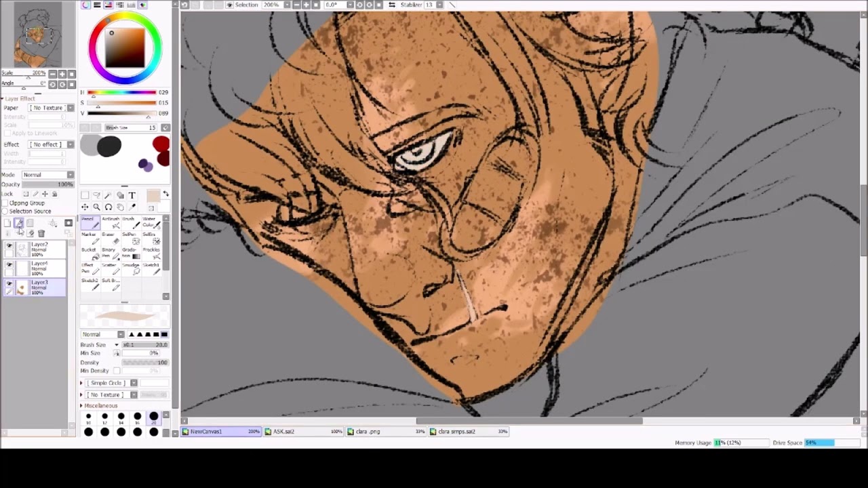The image size is (868, 488).
Task: Enable the Clipping Group checkbox
Action: coord(5,203)
